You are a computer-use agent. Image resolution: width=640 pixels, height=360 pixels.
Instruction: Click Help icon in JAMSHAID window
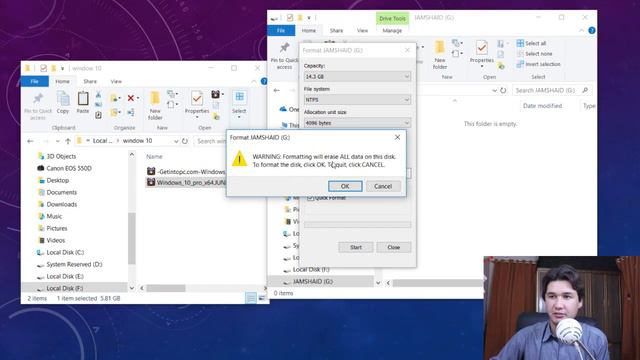[592, 31]
